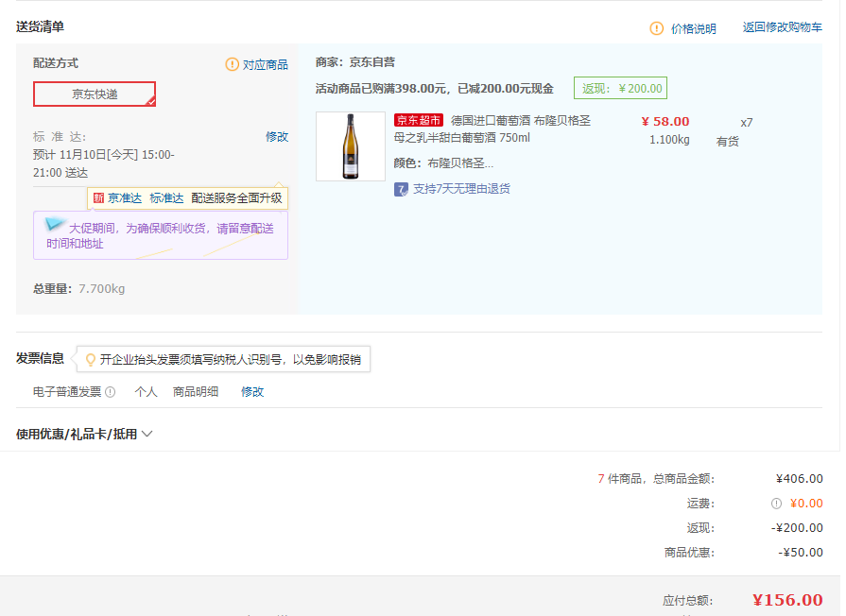Click the 运费 ¥0.00 value
This screenshot has height=616, width=846.
tap(806, 504)
